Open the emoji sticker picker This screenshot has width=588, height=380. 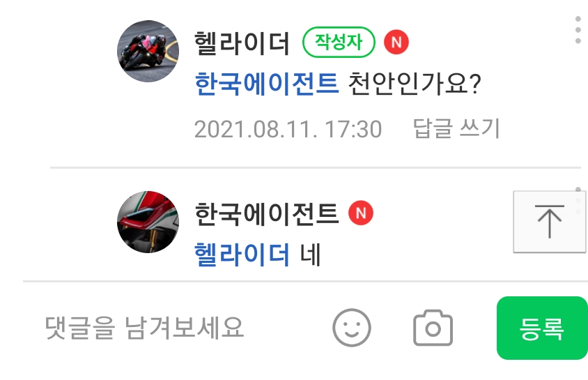coord(351,328)
